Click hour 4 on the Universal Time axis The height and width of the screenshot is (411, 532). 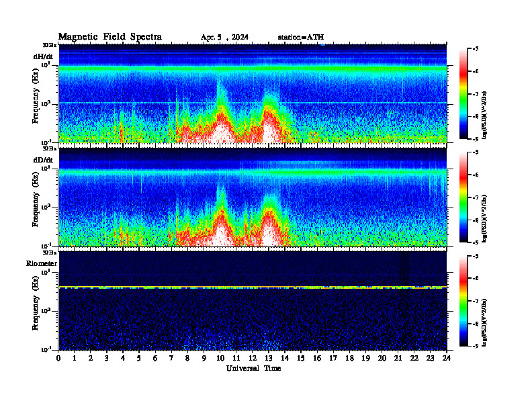point(123,359)
